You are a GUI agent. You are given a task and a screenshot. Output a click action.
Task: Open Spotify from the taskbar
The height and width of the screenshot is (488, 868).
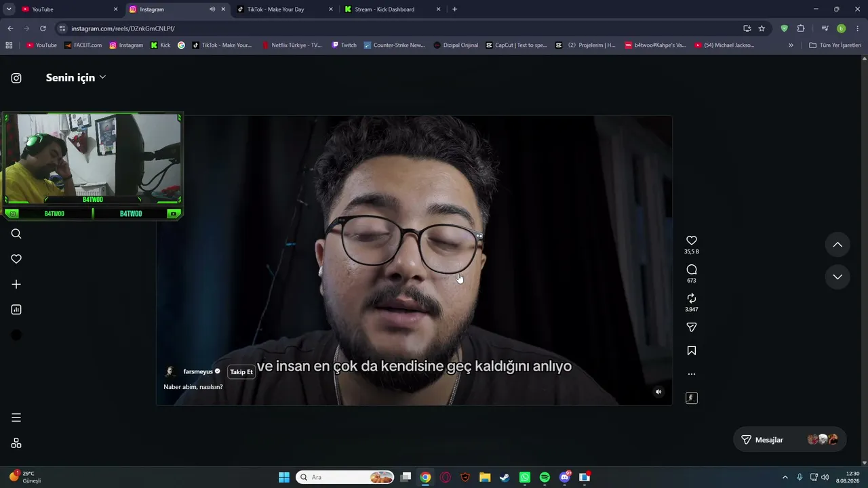point(545,477)
